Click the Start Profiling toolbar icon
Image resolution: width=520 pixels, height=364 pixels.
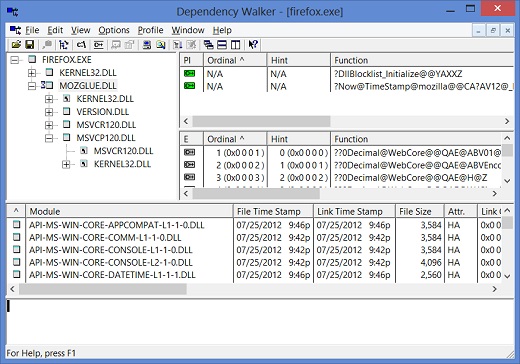coord(178,44)
